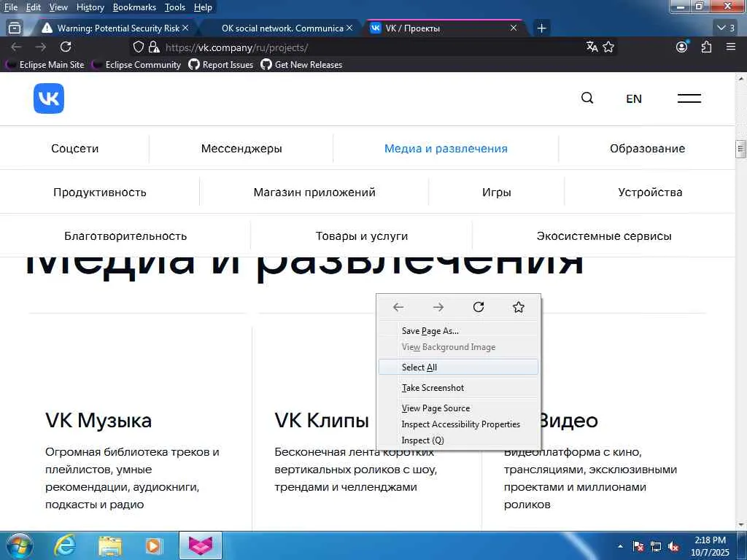Open the History menu
This screenshot has height=560, width=747.
click(90, 7)
